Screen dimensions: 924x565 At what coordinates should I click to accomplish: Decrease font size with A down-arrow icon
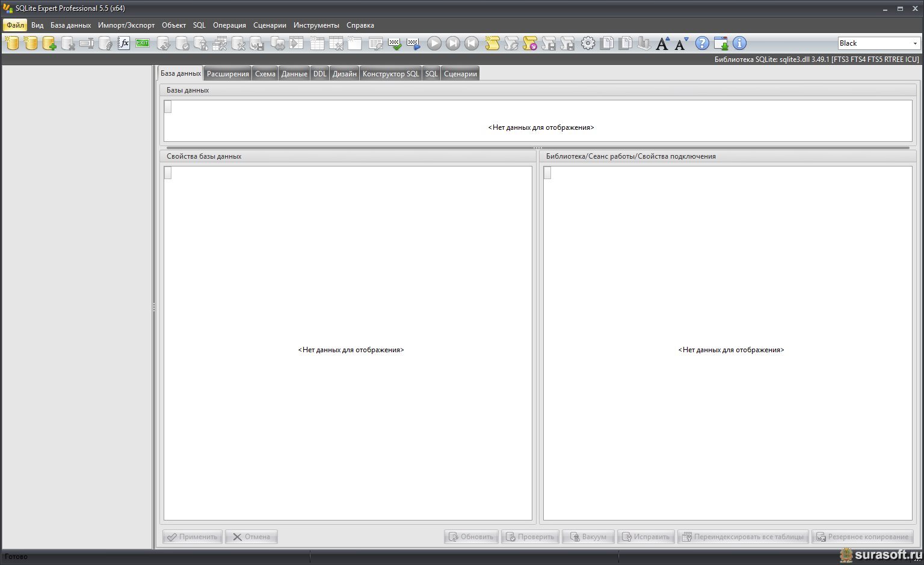681,43
